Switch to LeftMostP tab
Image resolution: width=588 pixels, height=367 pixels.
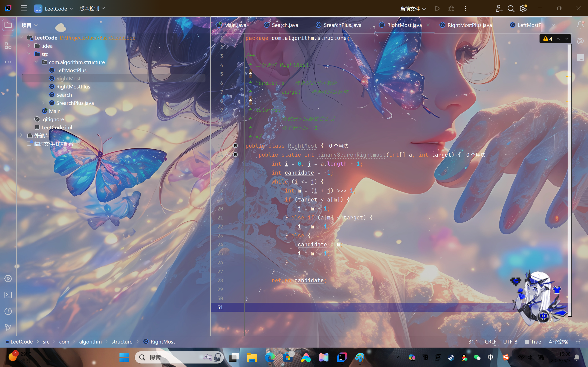[526, 25]
